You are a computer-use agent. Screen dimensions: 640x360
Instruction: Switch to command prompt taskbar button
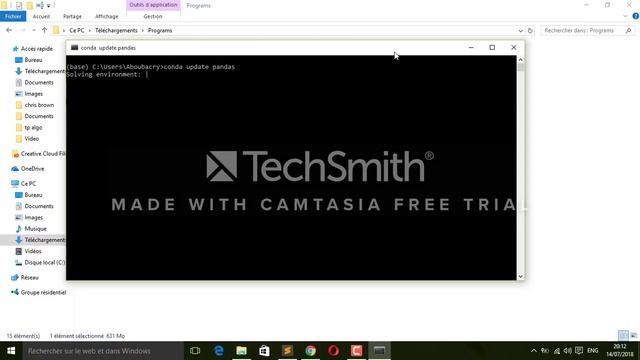(379, 351)
